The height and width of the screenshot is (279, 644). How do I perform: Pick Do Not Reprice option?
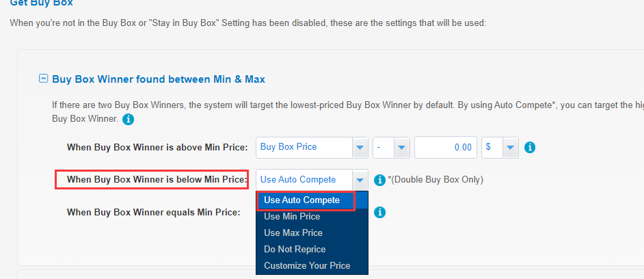tap(295, 250)
